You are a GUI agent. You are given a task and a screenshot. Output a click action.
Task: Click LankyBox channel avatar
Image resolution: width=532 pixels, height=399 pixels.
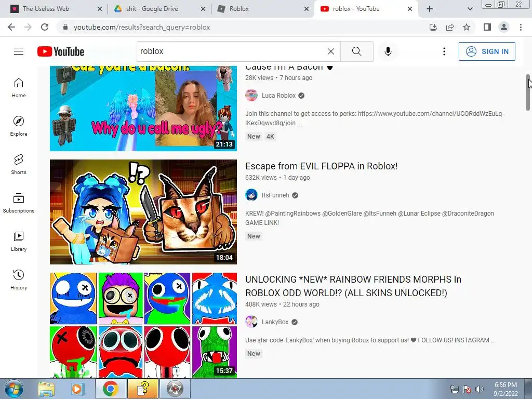coord(251,322)
